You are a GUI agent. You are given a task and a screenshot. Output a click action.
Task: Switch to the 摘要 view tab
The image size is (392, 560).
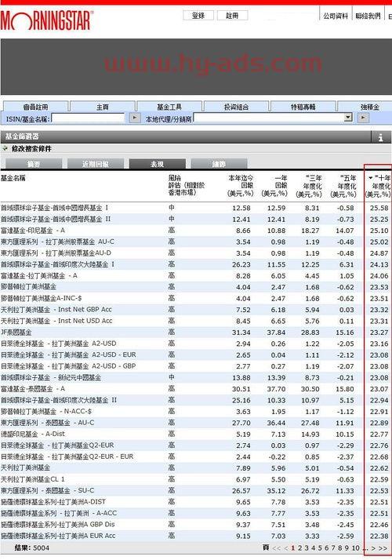[34, 164]
